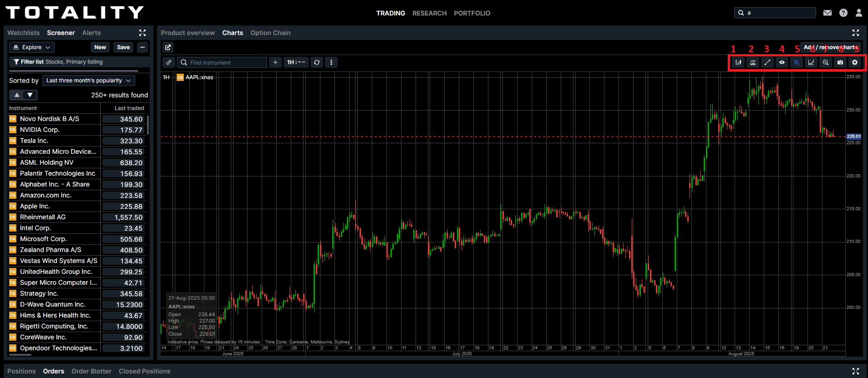Click the horizontal scrollbar under Filter list
The image size is (868, 378).
[74, 71]
